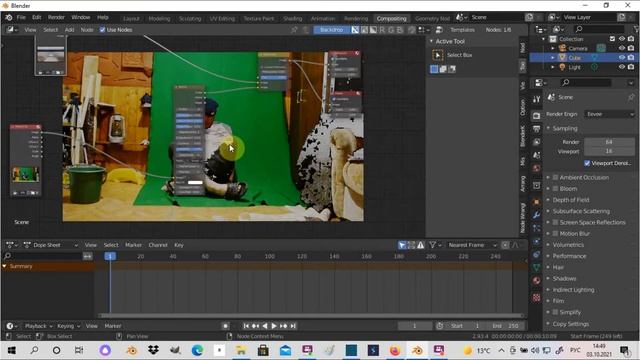Click the Light object icon in outliner

562,67
